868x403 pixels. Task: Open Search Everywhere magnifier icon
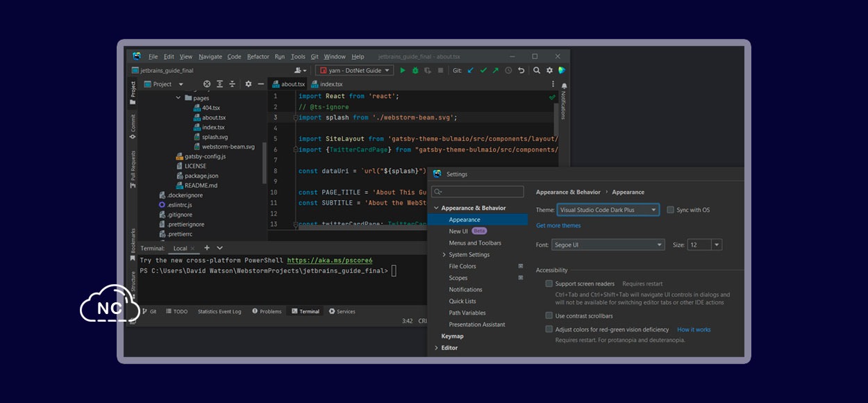537,70
